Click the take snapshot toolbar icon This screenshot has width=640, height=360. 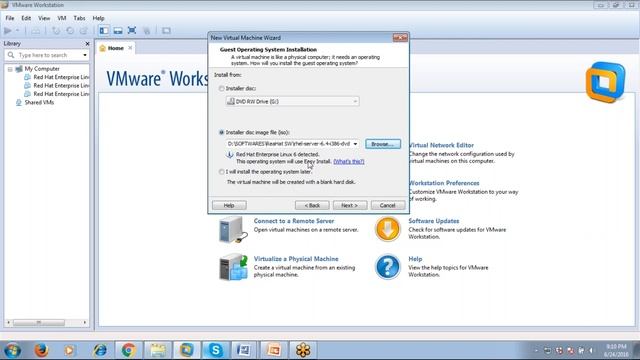[56, 31]
